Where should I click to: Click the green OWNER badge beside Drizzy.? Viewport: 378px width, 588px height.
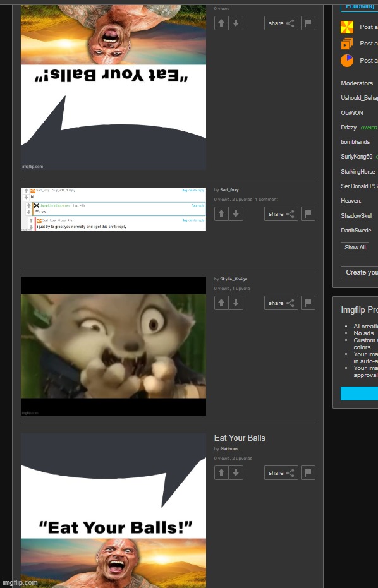(x=369, y=128)
